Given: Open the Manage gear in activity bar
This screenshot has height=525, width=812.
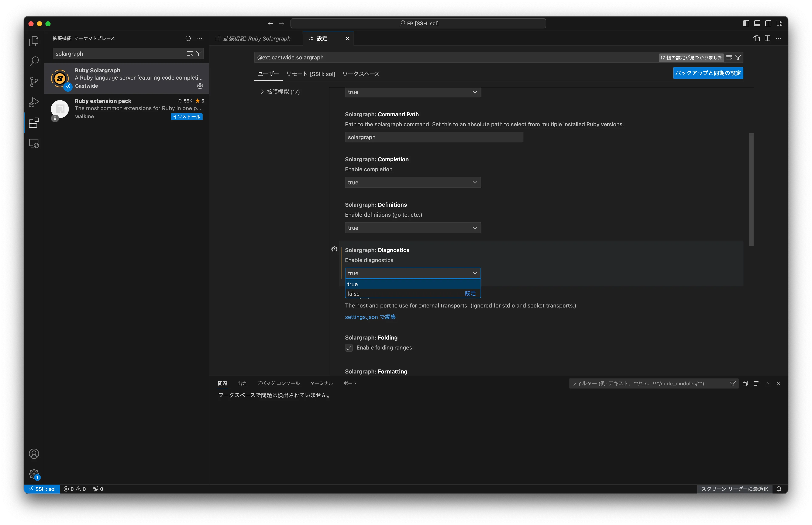Looking at the screenshot, I should (34, 474).
